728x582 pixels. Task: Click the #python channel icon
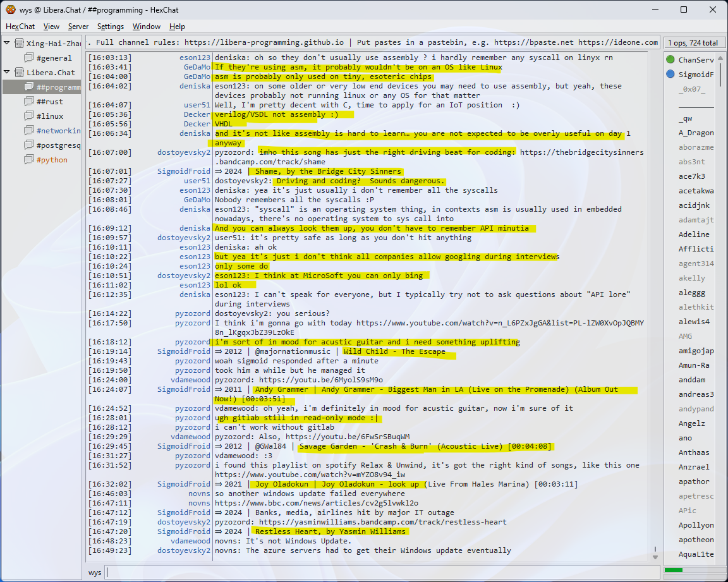[x=29, y=160]
